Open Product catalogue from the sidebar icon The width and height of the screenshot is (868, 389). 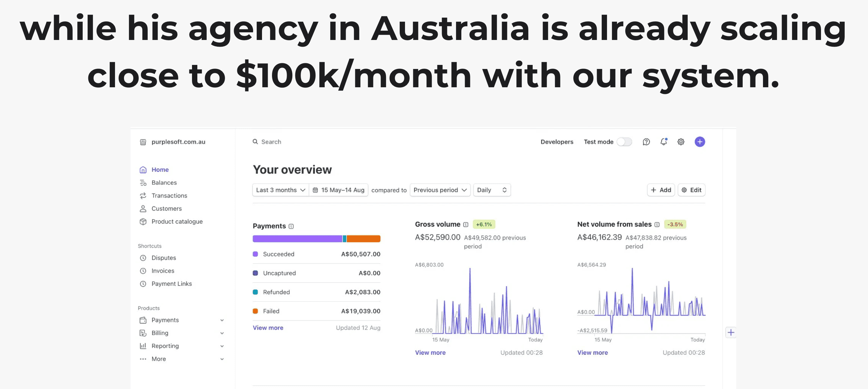[x=143, y=221]
